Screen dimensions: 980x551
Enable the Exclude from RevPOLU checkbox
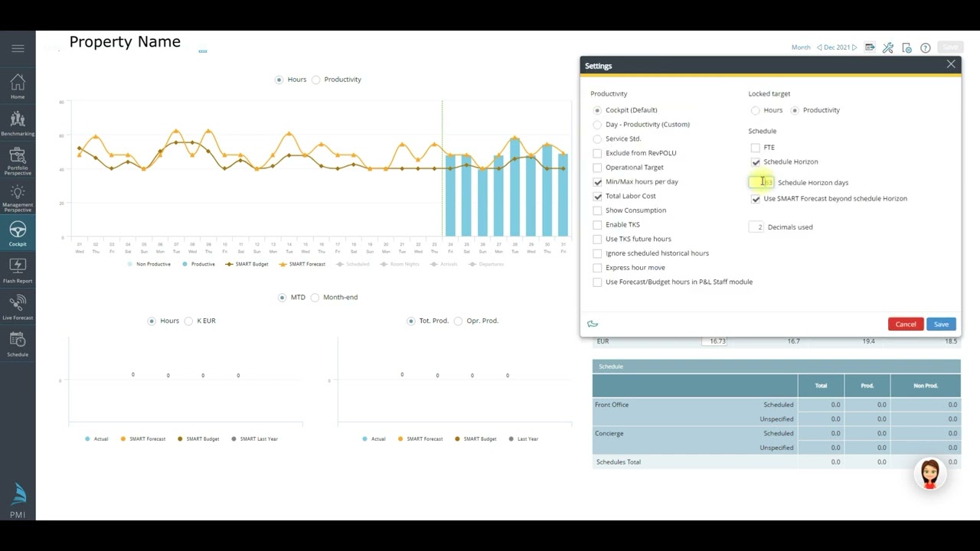pos(597,153)
